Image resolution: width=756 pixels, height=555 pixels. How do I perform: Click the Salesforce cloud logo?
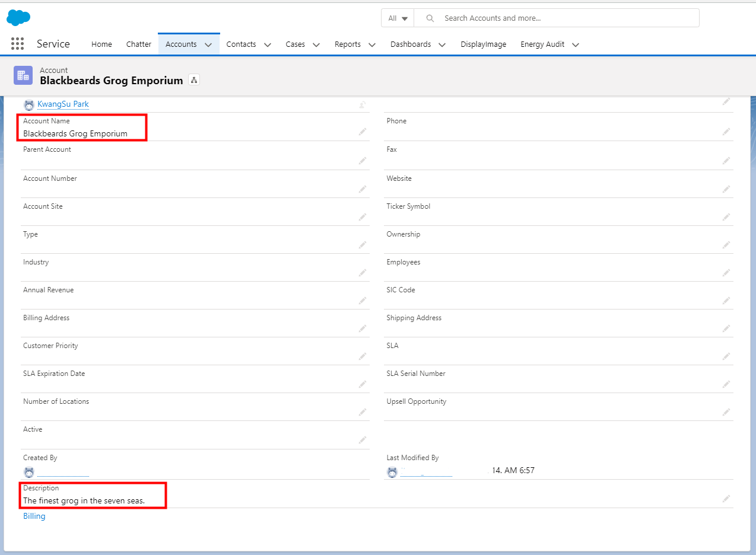tap(18, 18)
